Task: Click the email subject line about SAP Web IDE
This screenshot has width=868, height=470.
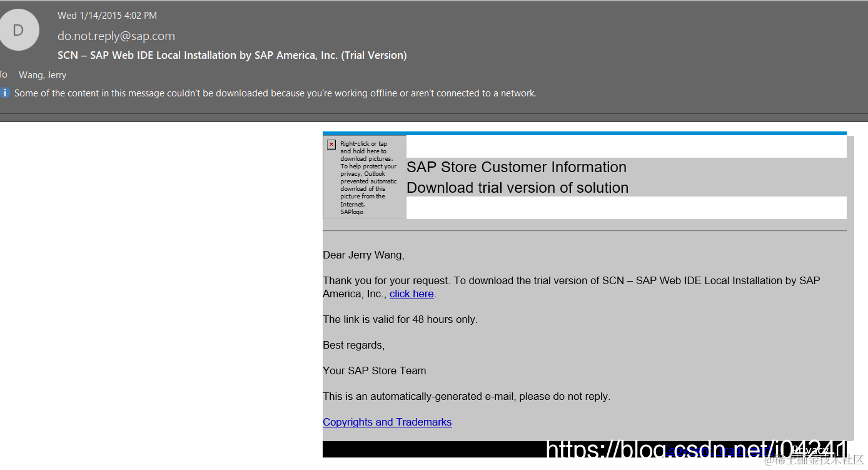Action: (x=232, y=55)
